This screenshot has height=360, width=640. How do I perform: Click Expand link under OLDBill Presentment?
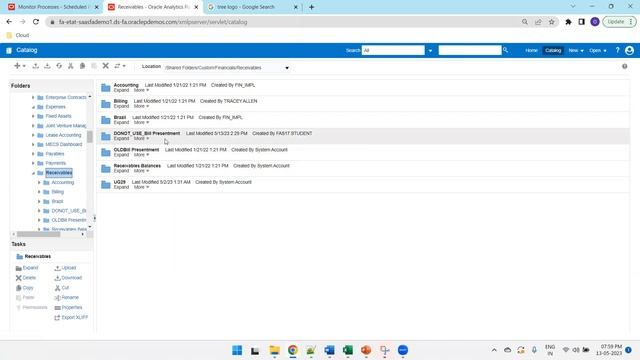121,155
